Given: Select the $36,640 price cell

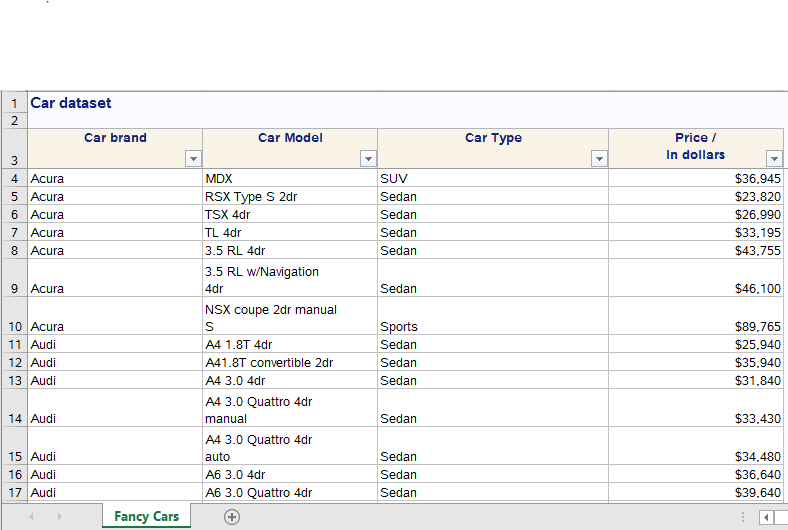Looking at the screenshot, I should [x=696, y=474].
